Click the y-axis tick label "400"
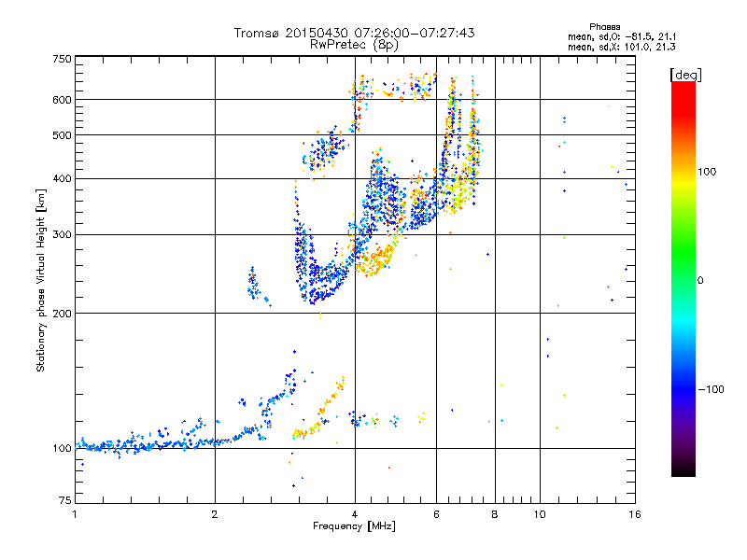The height and width of the screenshot is (560, 747). pos(63,179)
